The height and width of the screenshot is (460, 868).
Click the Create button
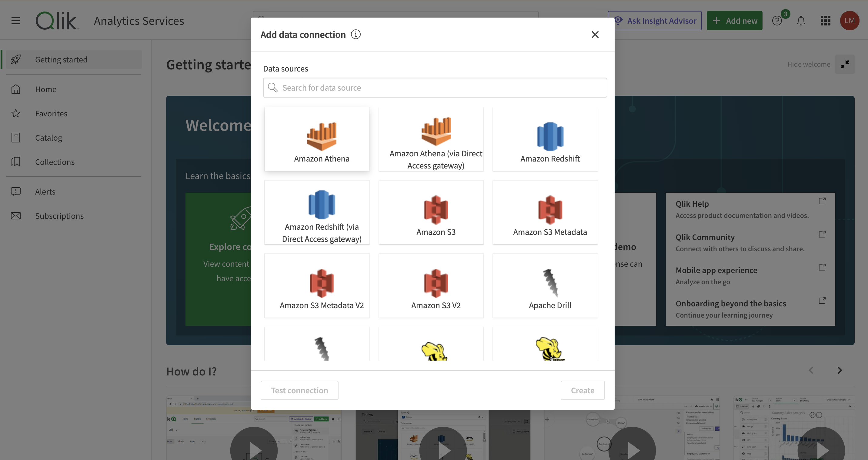pyautogui.click(x=583, y=390)
